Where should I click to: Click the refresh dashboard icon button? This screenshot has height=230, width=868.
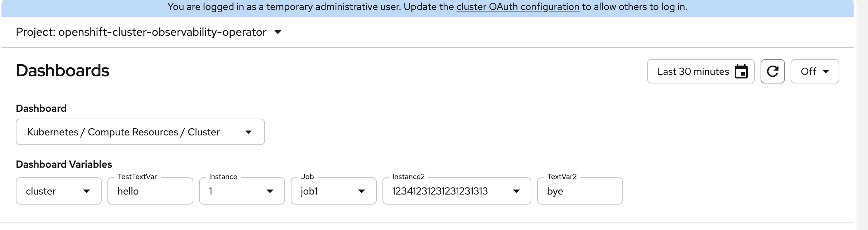[x=772, y=71]
